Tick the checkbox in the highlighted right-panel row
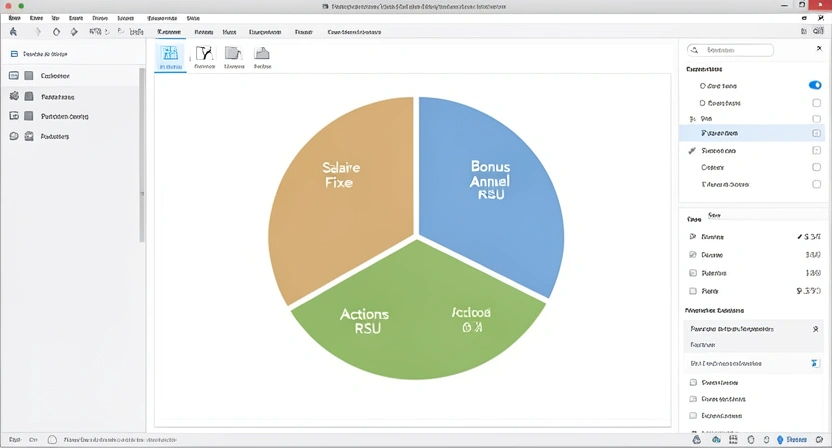Viewport: 832px width, 448px height. [x=817, y=133]
